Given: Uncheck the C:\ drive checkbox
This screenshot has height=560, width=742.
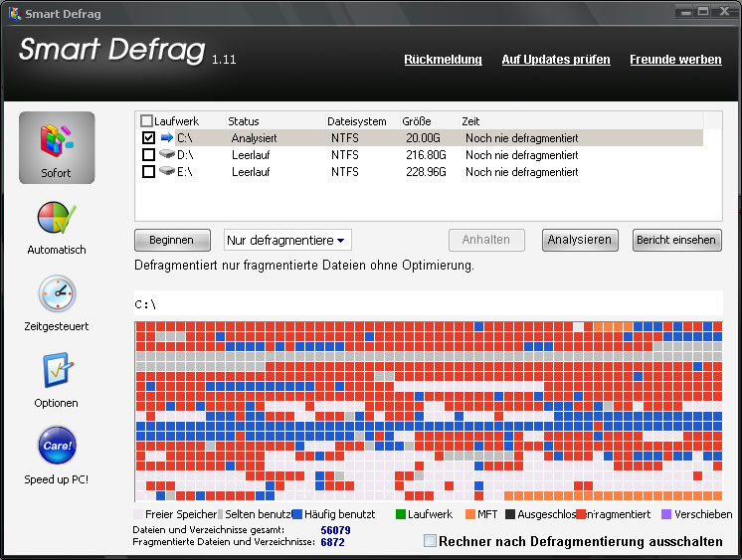Looking at the screenshot, I should (x=148, y=137).
